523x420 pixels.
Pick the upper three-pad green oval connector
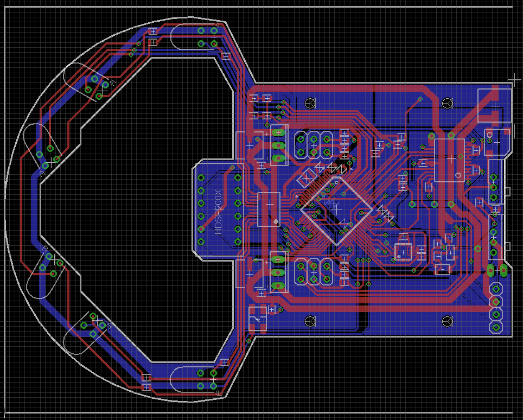279,145
